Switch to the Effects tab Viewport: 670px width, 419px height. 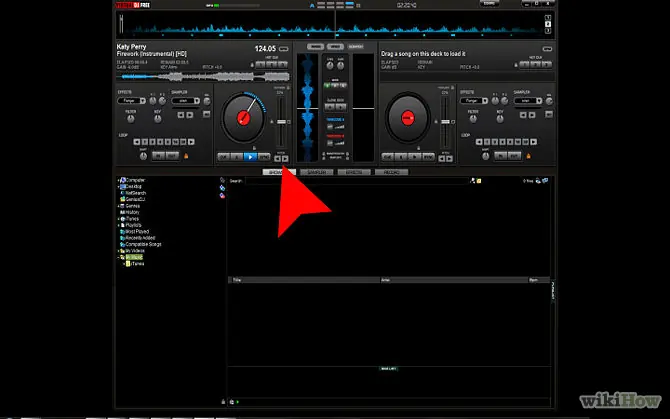pos(354,172)
